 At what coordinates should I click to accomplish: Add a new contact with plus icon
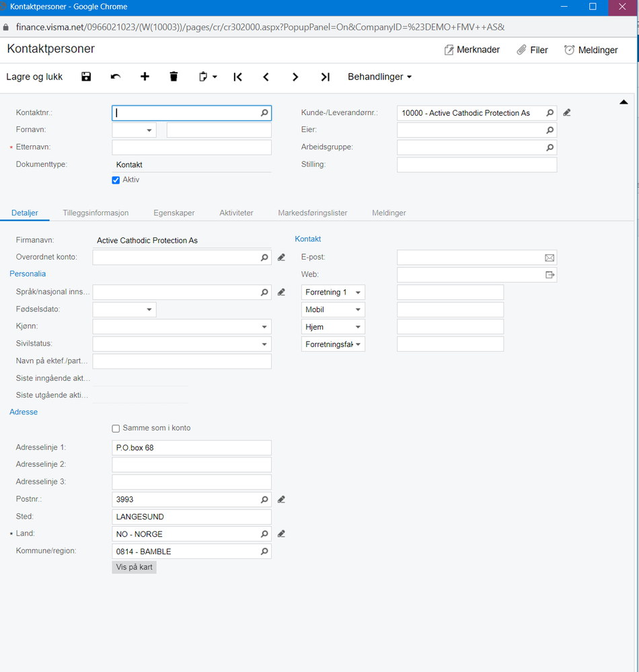click(145, 77)
